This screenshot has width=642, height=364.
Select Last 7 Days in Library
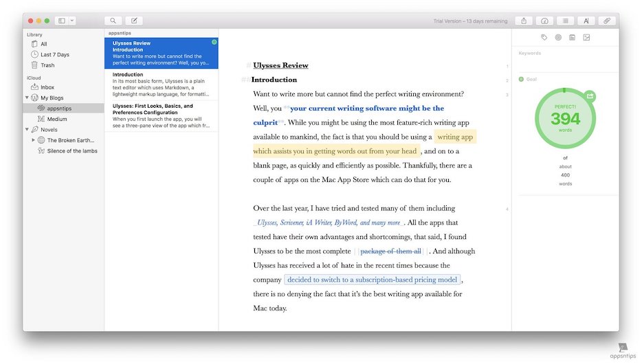[x=55, y=55]
